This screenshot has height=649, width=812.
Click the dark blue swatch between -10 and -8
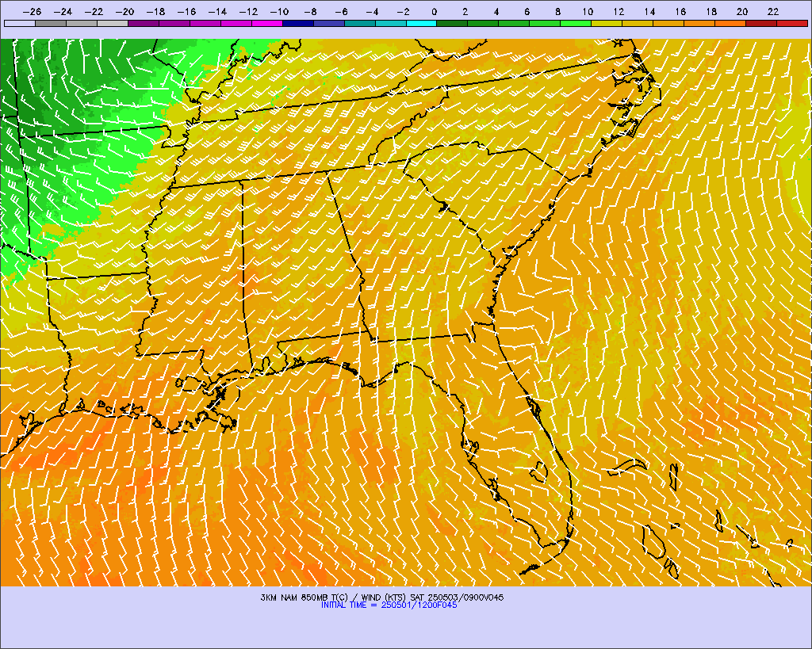298,23
